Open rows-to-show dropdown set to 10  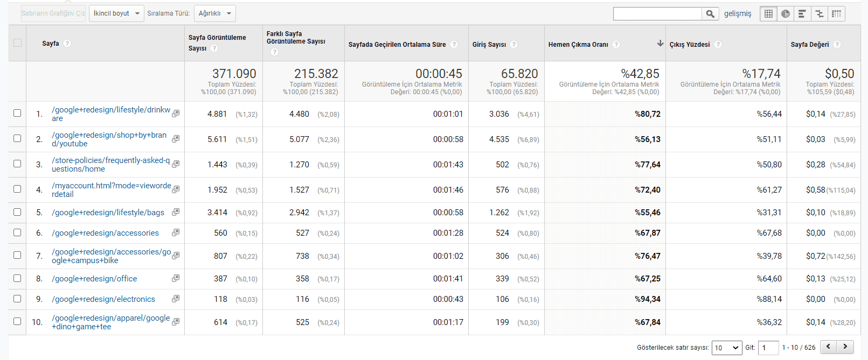[727, 348]
